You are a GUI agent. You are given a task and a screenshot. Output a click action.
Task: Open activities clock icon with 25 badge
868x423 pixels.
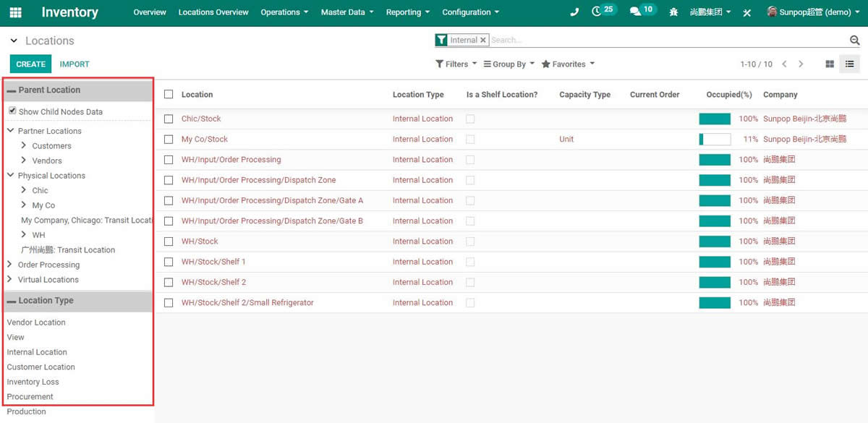pos(597,12)
